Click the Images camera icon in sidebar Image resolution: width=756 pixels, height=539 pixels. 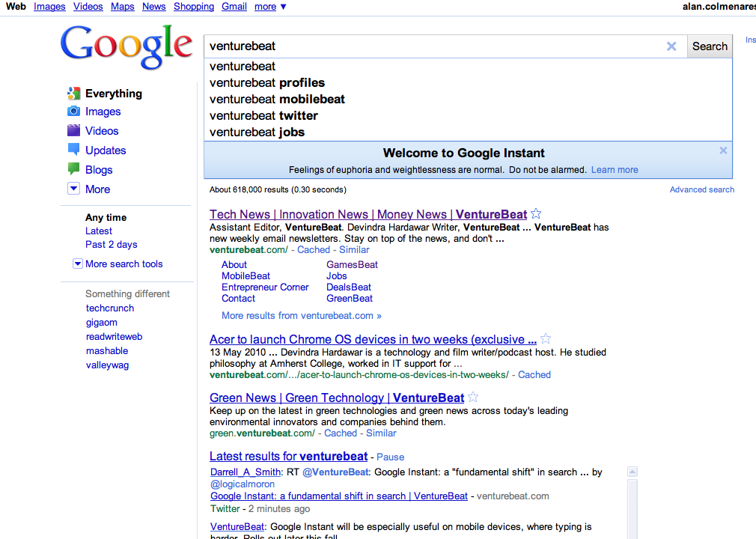[73, 112]
